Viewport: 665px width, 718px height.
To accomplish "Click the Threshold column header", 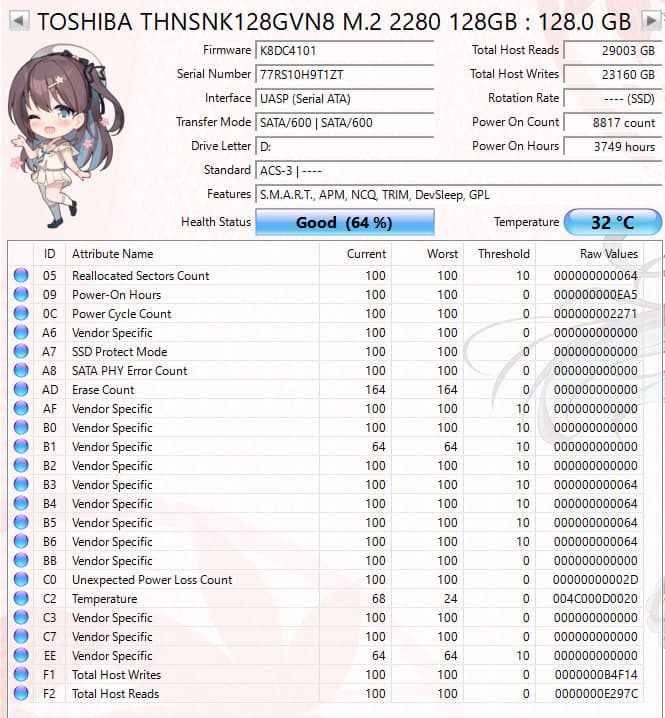I will (x=499, y=254).
